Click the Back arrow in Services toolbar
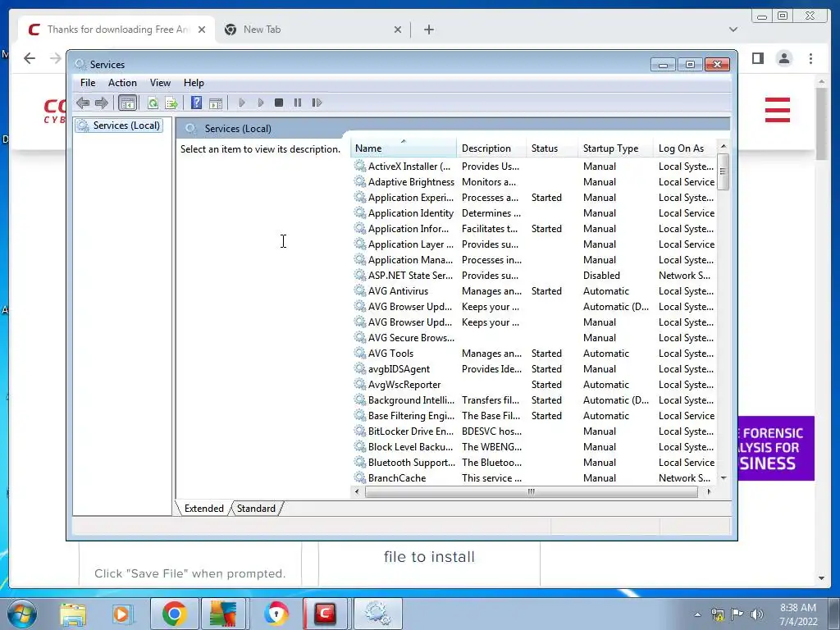This screenshot has height=630, width=840. click(x=83, y=103)
